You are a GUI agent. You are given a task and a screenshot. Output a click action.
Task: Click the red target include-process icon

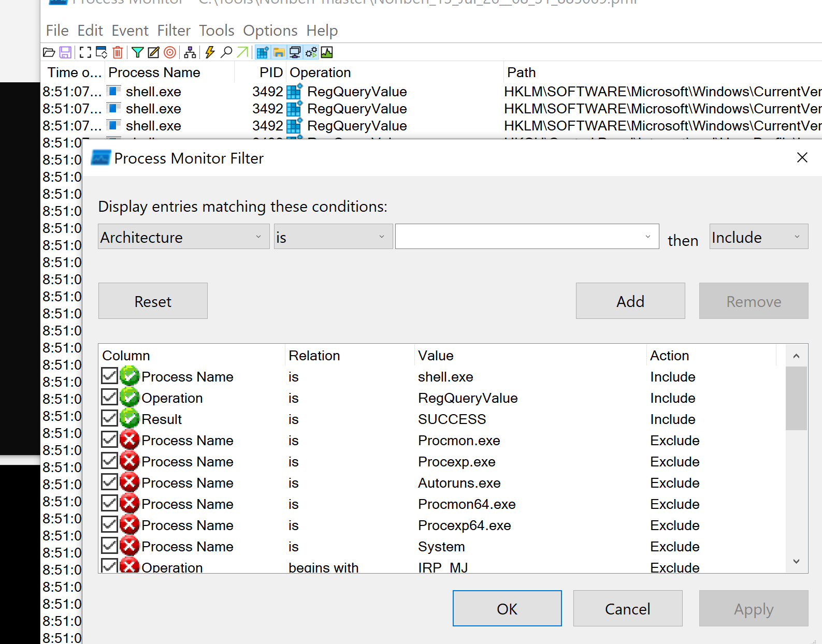170,52
